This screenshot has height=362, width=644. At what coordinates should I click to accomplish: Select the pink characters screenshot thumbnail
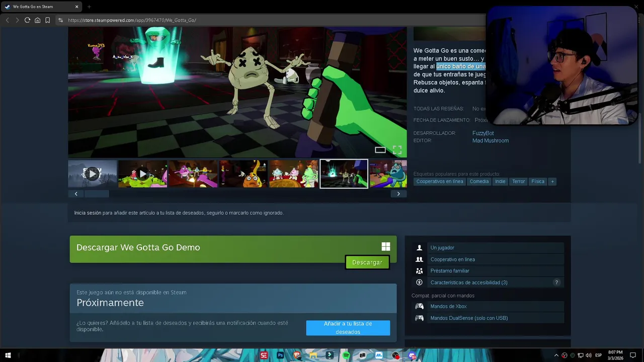point(193,174)
